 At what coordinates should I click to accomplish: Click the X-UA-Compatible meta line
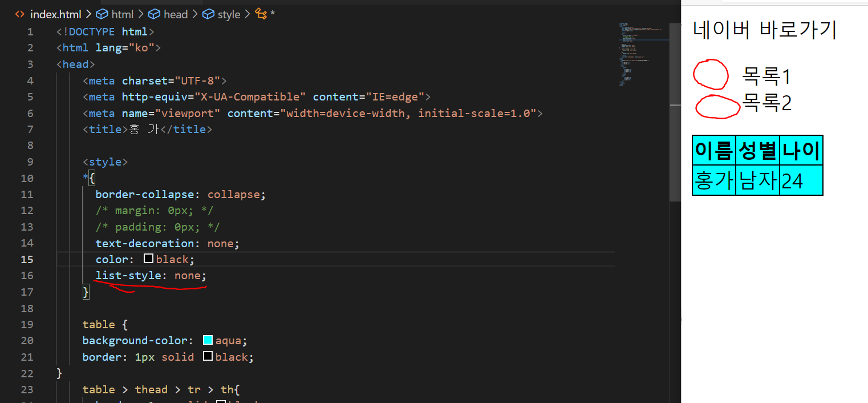[256, 96]
